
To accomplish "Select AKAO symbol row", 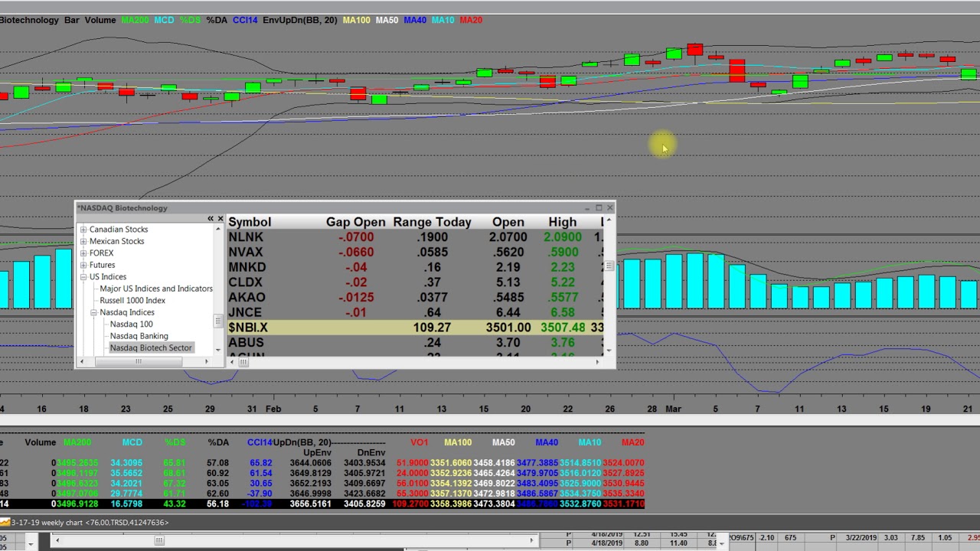I will 415,297.
